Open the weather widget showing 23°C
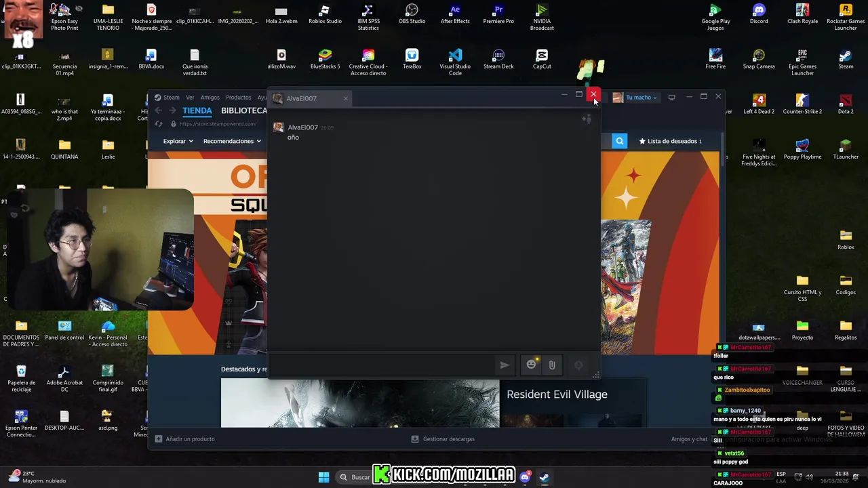The width and height of the screenshot is (868, 488). pos(37,477)
